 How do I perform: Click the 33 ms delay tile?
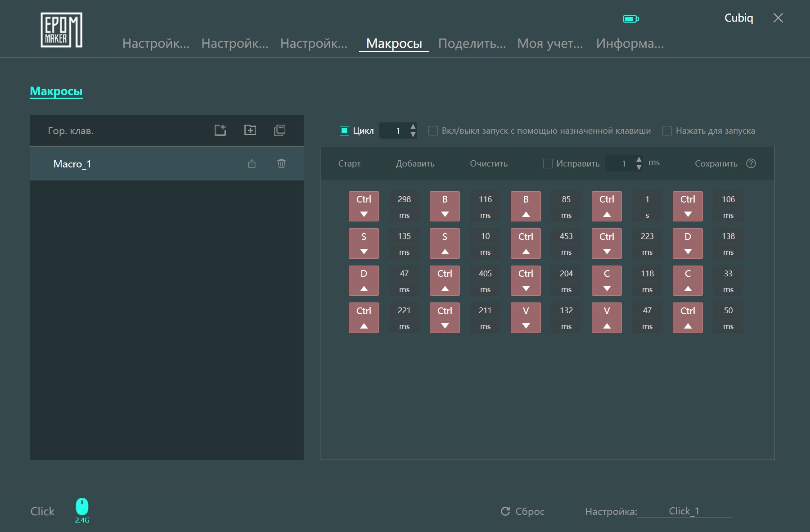(728, 280)
